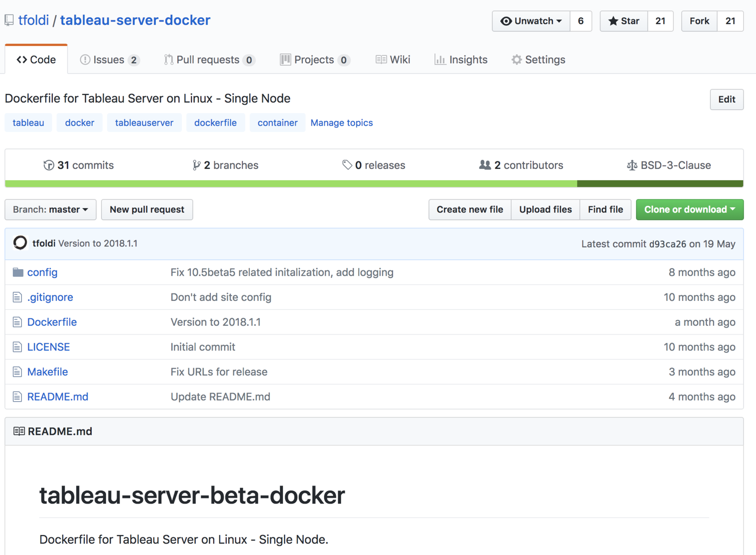Click the Create new file button
This screenshot has height=555, width=756.
pyautogui.click(x=470, y=210)
